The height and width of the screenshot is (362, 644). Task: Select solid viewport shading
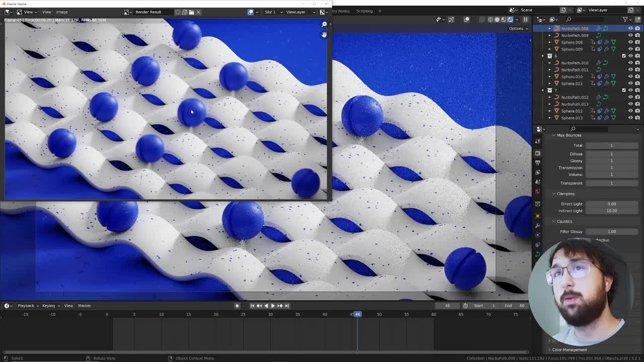497,20
